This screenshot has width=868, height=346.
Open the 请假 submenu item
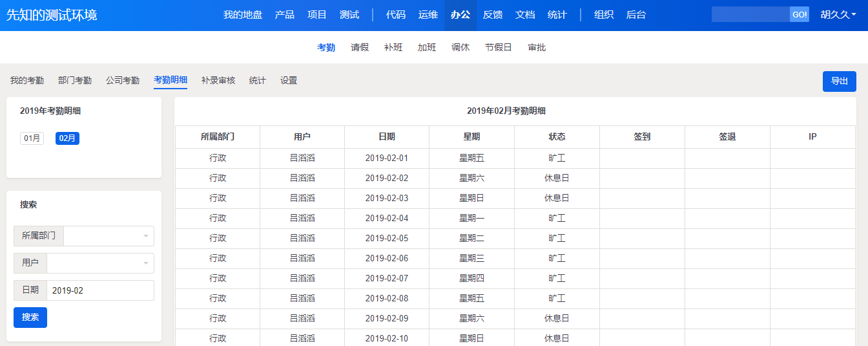[x=360, y=47]
